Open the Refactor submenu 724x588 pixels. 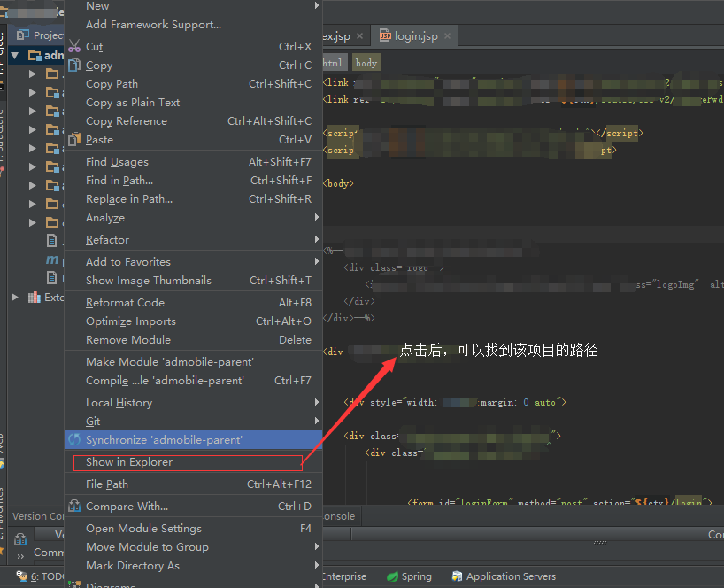(x=194, y=240)
